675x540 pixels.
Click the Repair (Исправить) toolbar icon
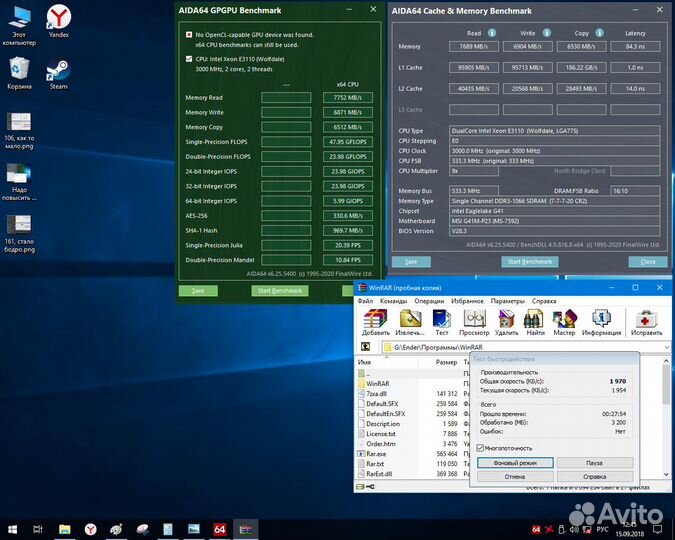coord(646,322)
